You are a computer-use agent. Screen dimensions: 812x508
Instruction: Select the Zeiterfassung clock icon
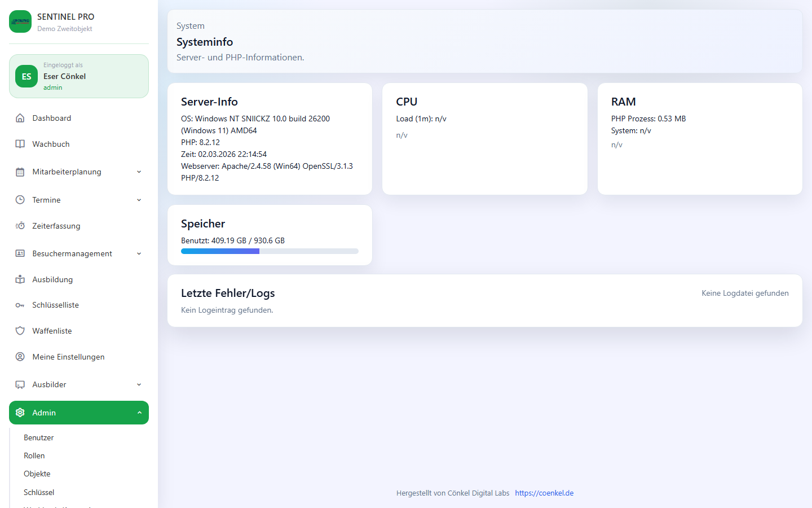(20, 226)
